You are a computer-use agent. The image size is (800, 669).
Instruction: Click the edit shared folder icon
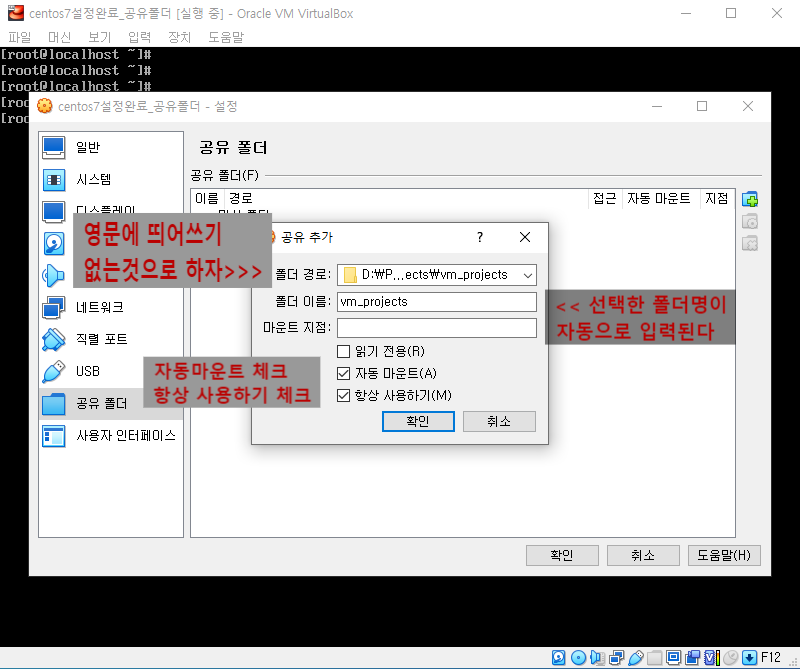click(x=749, y=221)
